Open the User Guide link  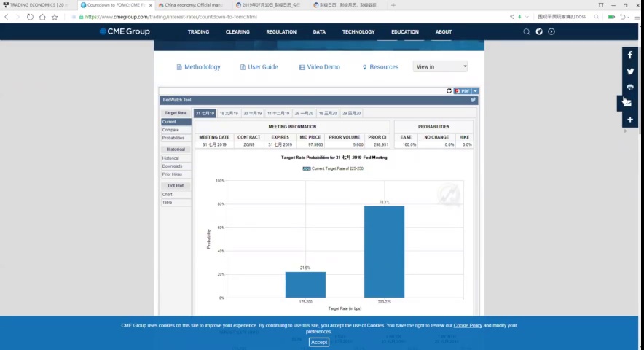(x=259, y=66)
